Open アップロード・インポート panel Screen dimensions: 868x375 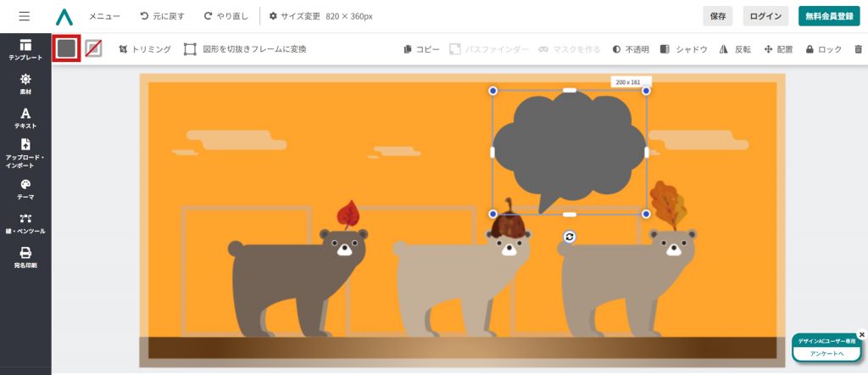[25, 153]
